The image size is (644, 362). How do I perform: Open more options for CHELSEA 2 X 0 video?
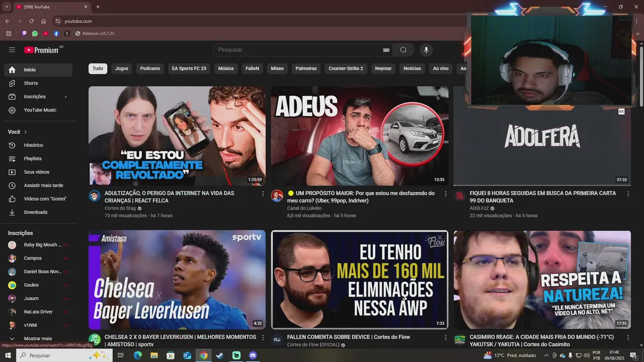pos(263,337)
